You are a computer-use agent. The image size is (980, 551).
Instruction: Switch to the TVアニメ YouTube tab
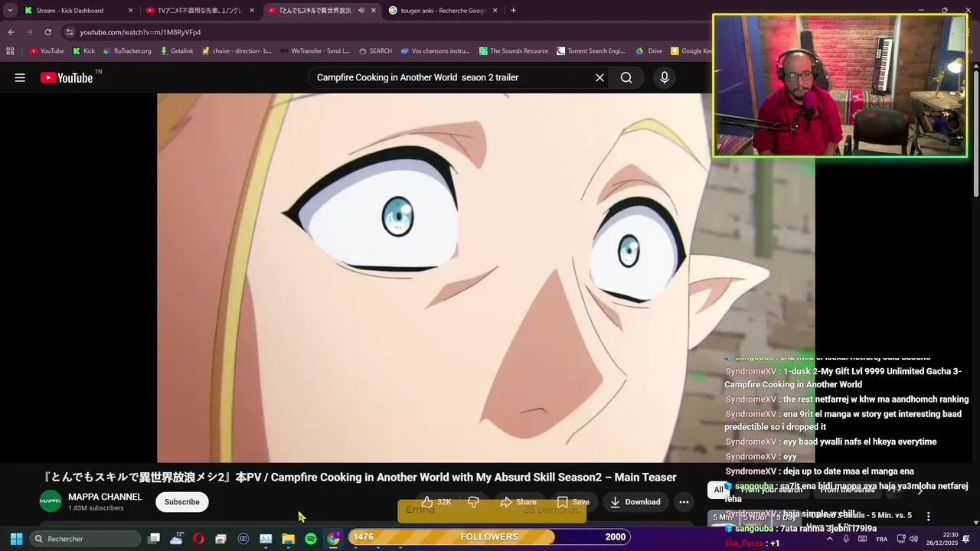[x=199, y=11]
